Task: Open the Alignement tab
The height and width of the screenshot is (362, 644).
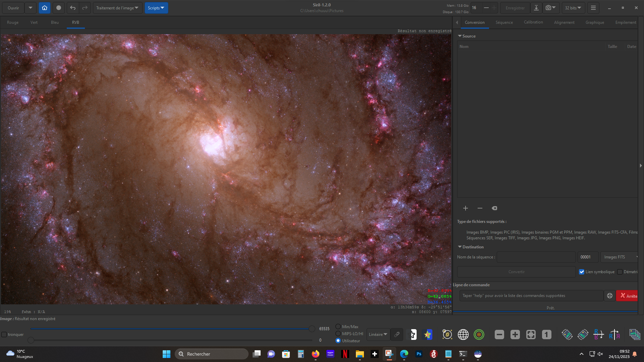Action: pyautogui.click(x=564, y=22)
